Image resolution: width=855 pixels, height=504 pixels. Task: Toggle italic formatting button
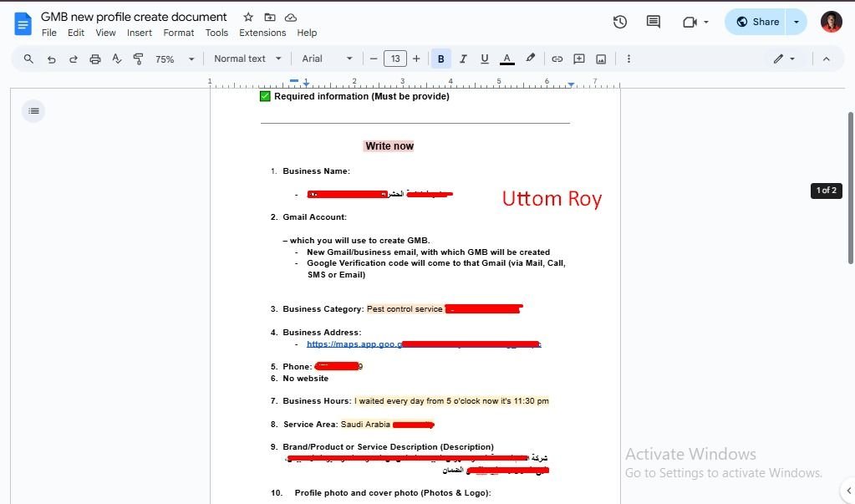463,59
